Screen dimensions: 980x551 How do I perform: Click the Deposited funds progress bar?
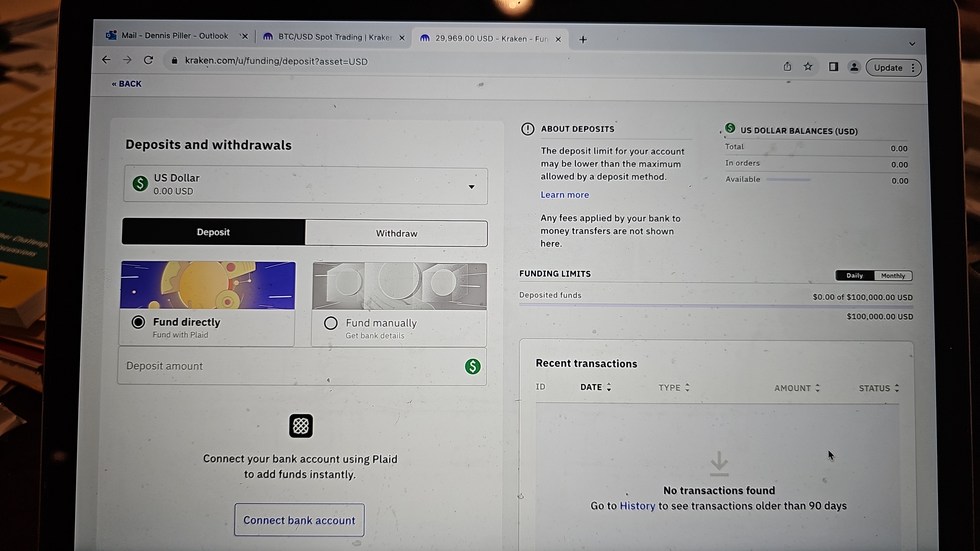[715, 305]
